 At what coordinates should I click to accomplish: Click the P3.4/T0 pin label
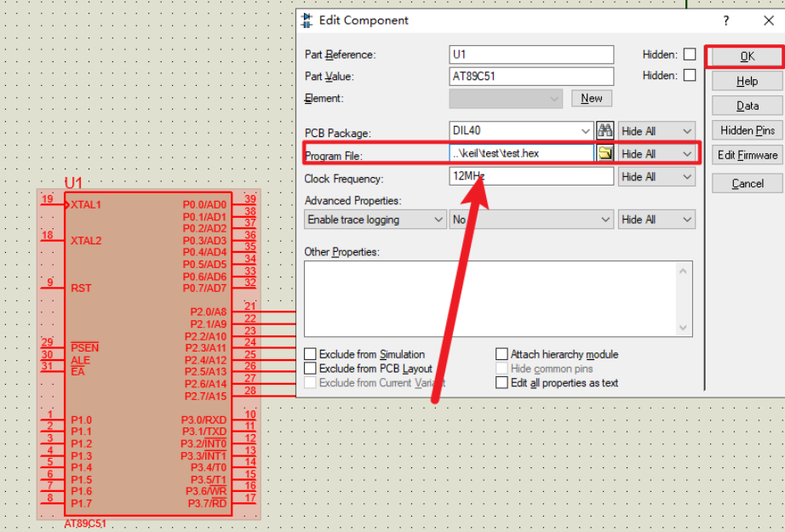[x=209, y=467]
